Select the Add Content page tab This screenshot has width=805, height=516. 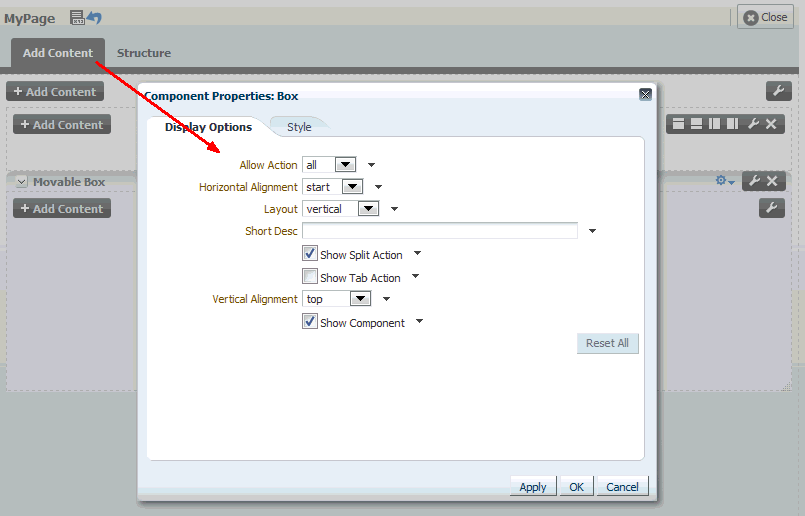point(58,53)
